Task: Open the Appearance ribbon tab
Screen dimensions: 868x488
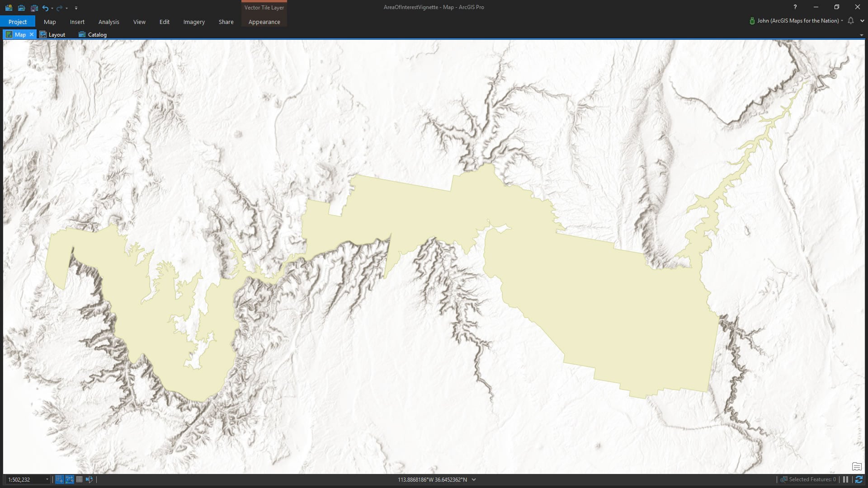Action: pos(264,22)
